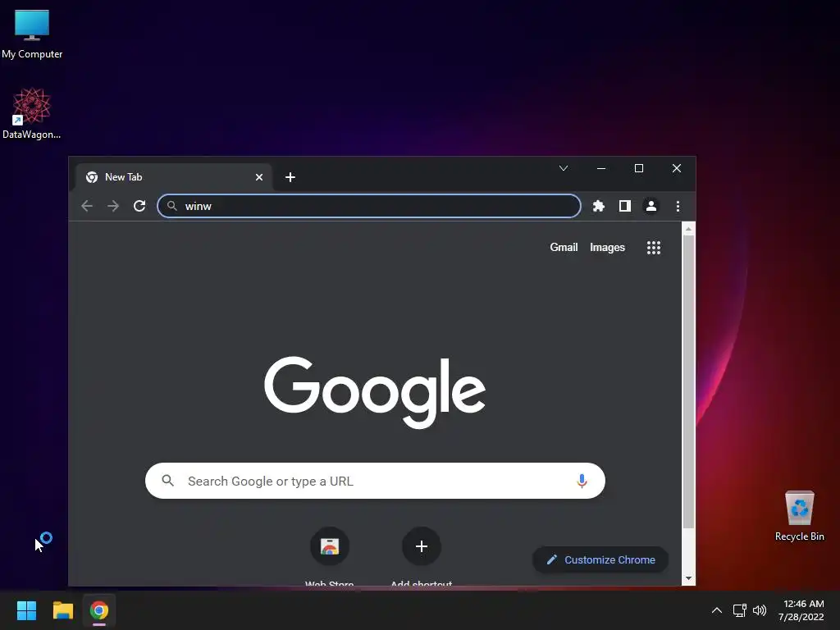Click the search icon in the address bar
The image size is (840, 630).
(x=172, y=206)
